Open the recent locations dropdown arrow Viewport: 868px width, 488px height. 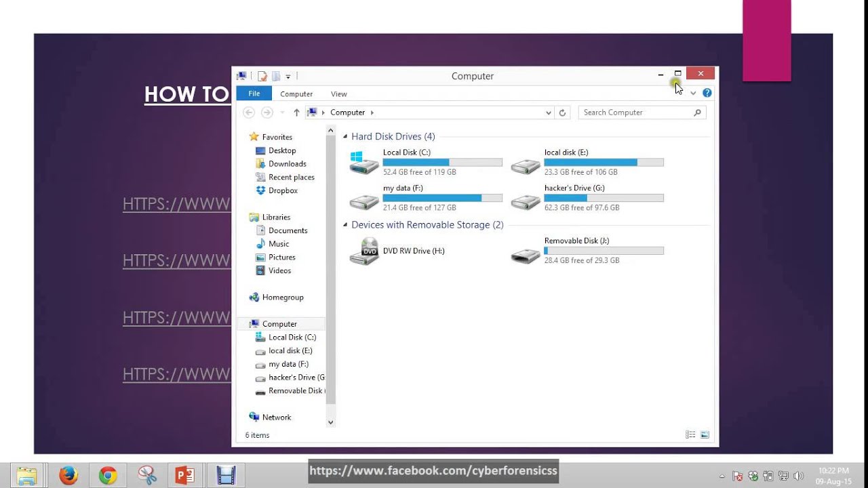click(282, 113)
